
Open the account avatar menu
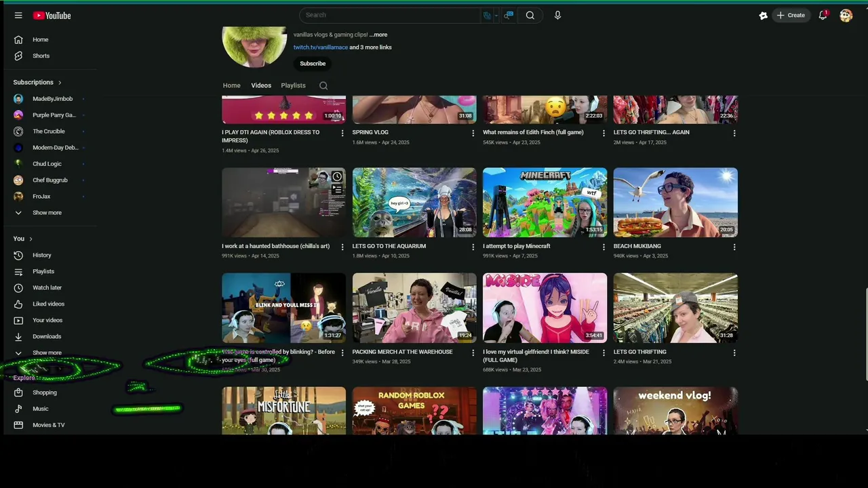click(x=846, y=16)
